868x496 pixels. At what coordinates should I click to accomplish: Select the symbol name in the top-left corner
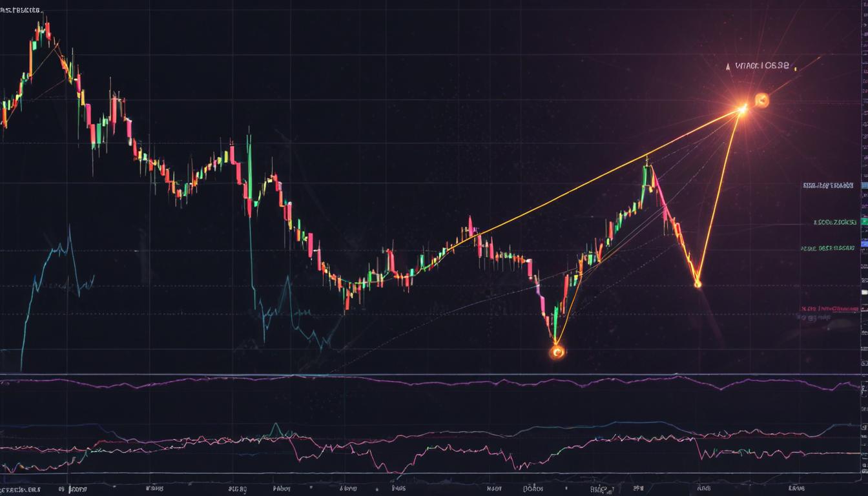tap(19, 9)
